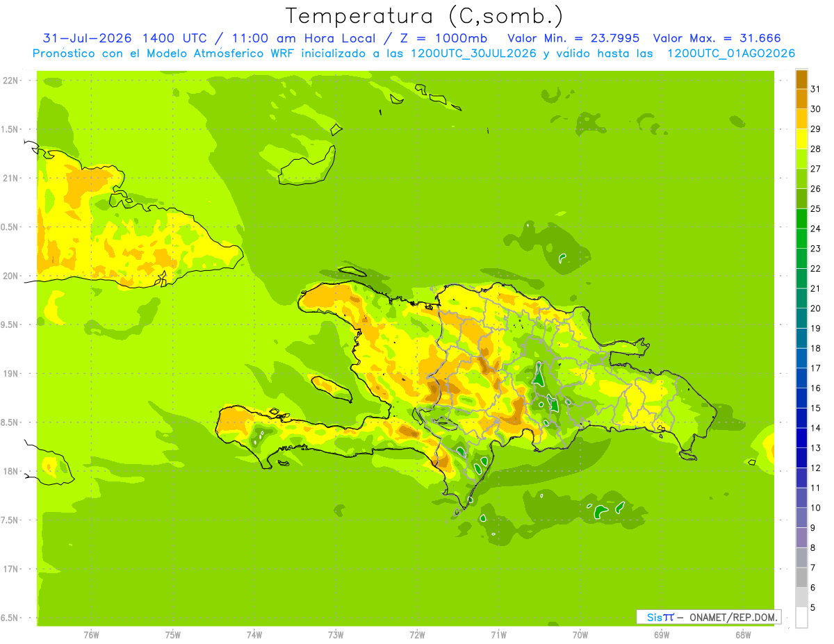The height and width of the screenshot is (644, 834).
Task: Click the purple legend band between 9 and 10
Action: 801,518
